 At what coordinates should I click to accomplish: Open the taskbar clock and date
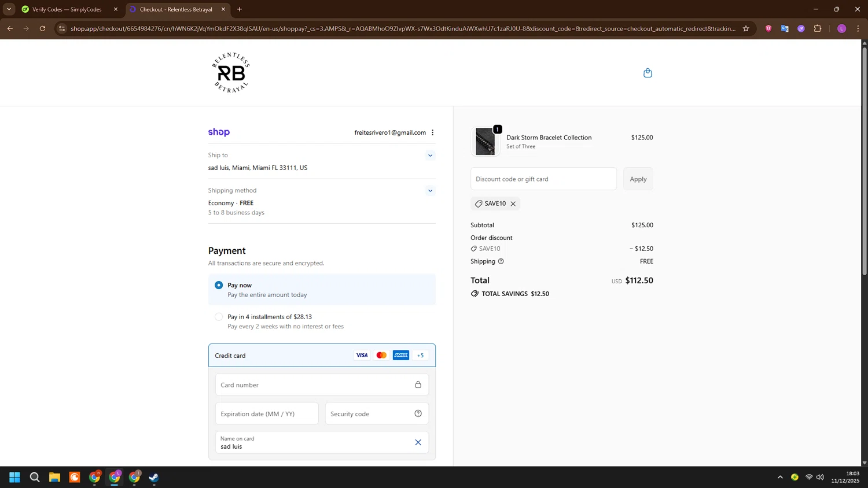[845, 477]
